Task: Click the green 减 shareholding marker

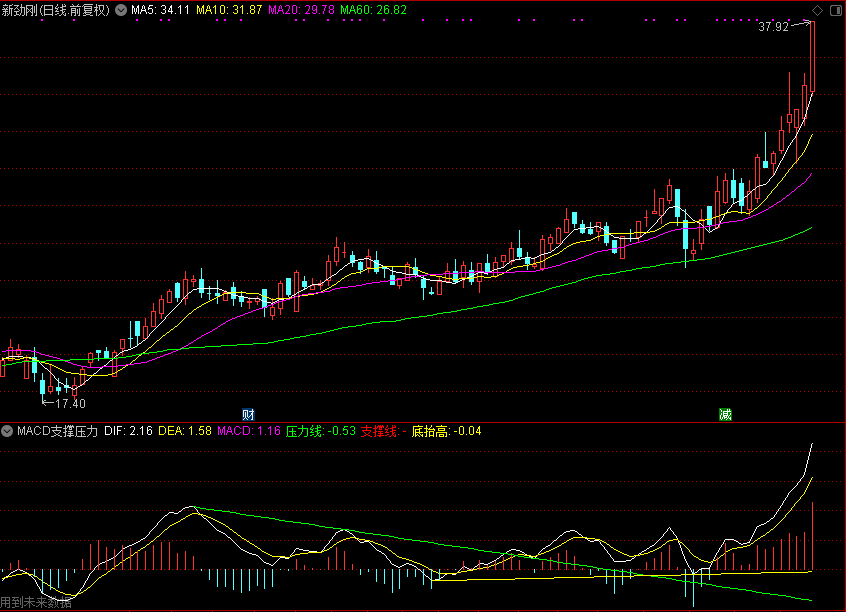Action: [x=725, y=414]
